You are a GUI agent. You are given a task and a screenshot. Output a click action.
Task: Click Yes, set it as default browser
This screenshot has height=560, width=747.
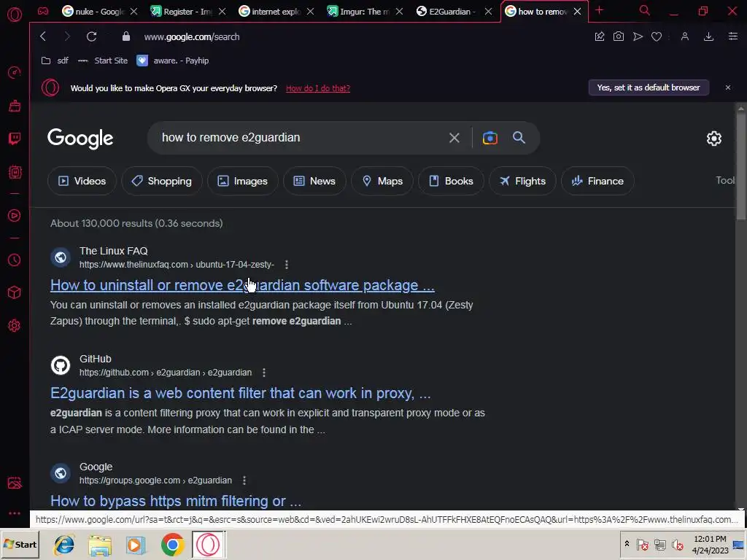tap(649, 87)
